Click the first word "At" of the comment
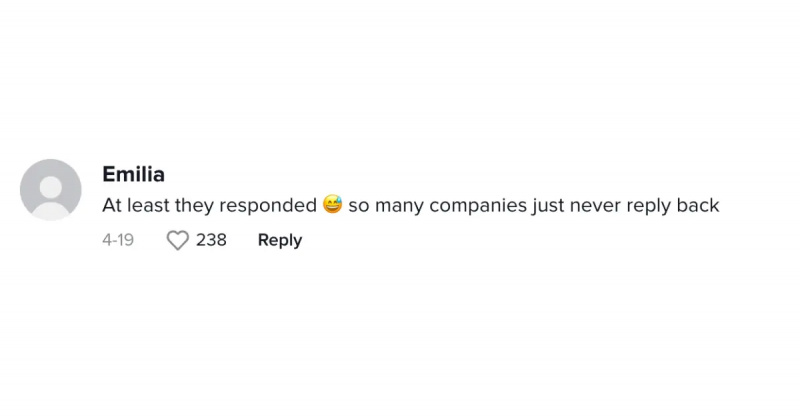This screenshot has width=800, height=418. click(112, 205)
